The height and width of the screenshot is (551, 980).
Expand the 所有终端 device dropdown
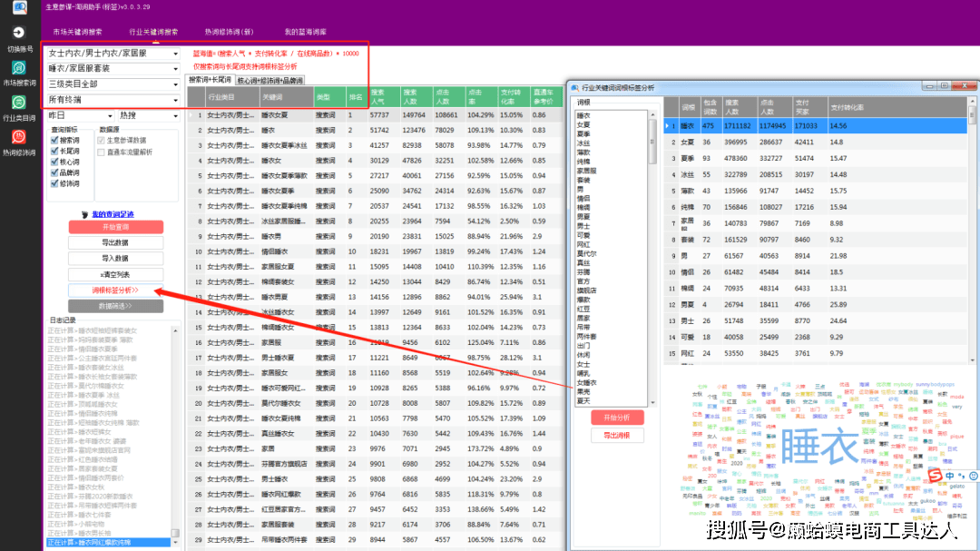[x=113, y=100]
